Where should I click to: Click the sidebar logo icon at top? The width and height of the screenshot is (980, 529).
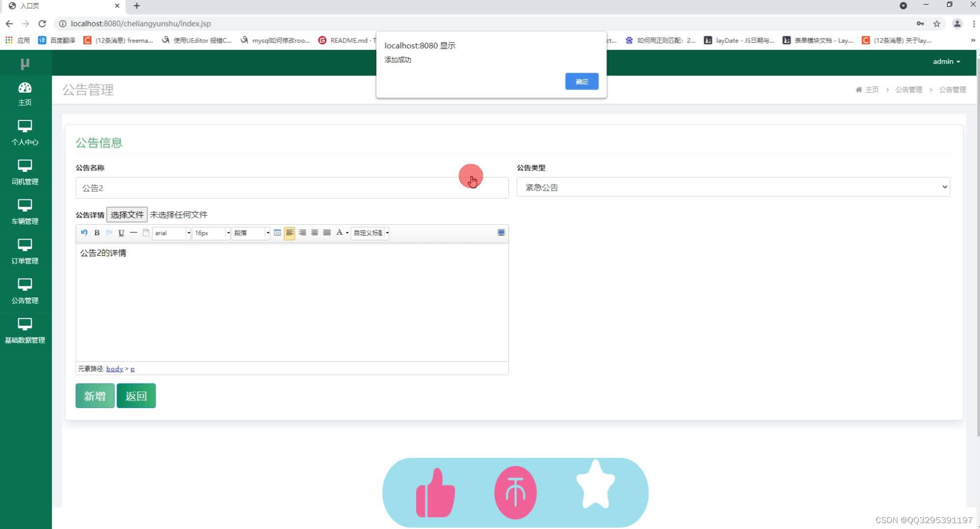coord(25,64)
